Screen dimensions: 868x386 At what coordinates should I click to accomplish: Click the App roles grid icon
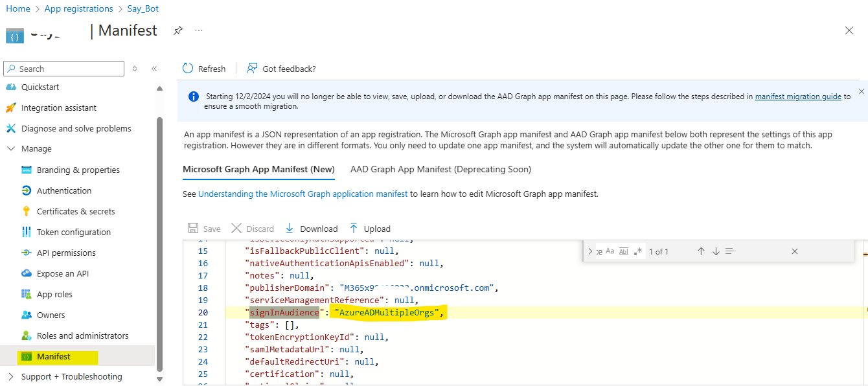(27, 294)
